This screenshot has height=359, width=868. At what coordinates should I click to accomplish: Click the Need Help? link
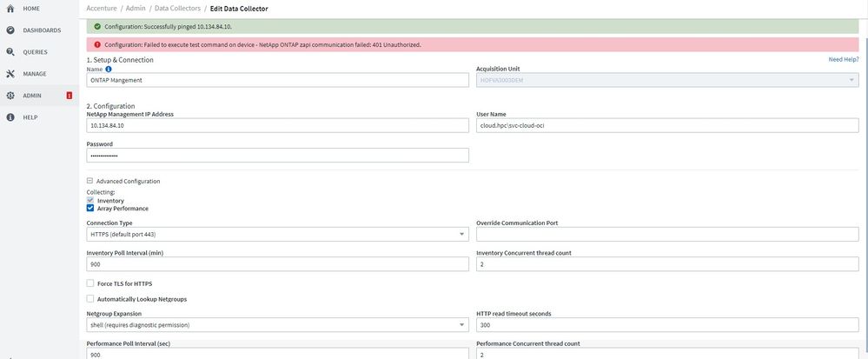pos(844,59)
